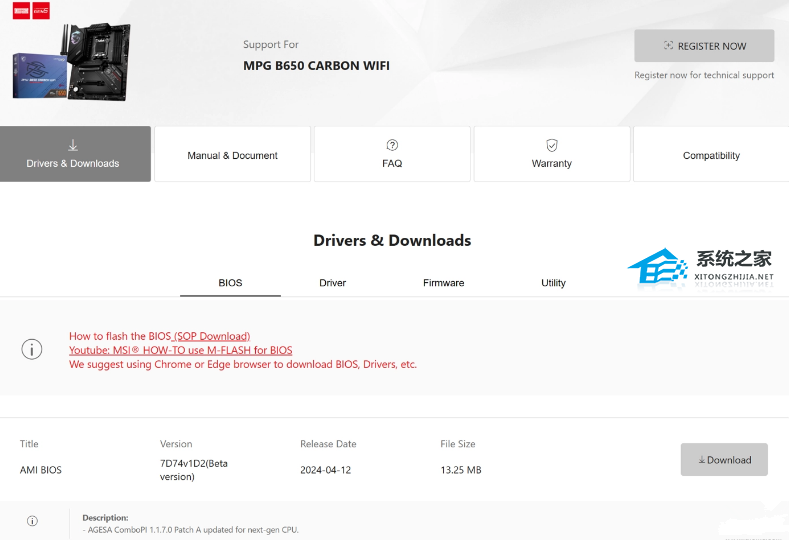Viewport: 789px width, 540px height.
Task: Click the Chrome or Edge browser suggestion text
Action: tap(243, 364)
